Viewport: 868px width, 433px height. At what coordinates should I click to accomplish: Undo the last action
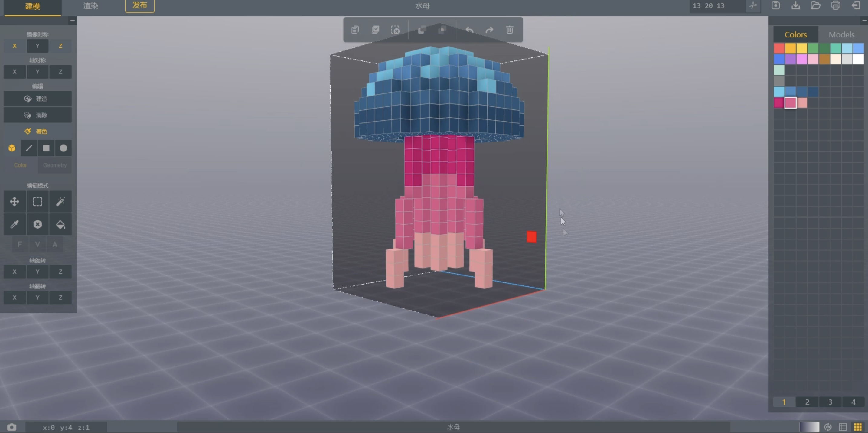click(x=469, y=30)
